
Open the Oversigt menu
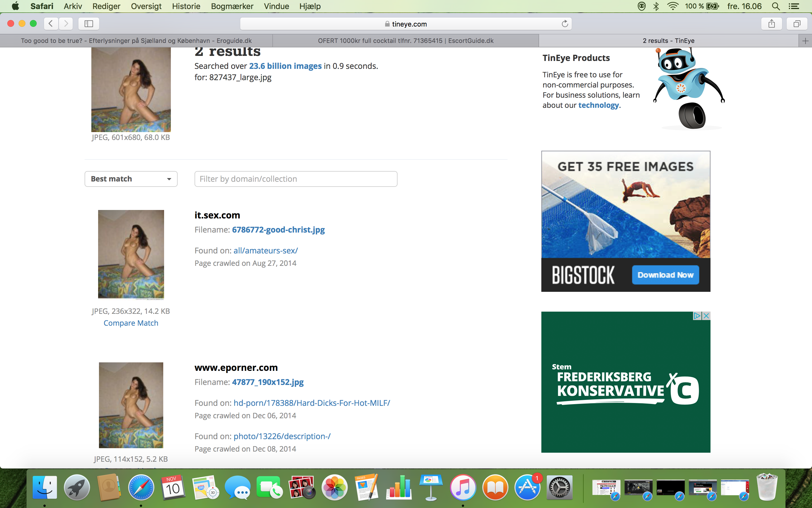146,6
